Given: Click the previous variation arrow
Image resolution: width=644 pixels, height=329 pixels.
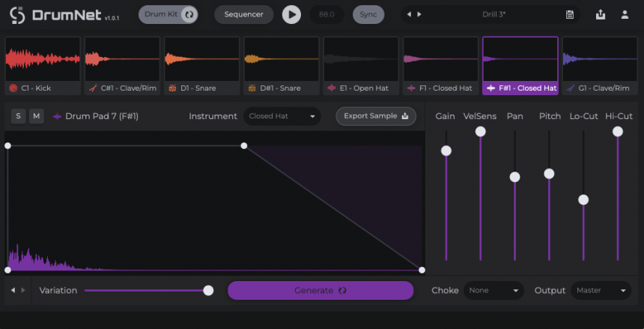Looking at the screenshot, I should coord(13,290).
